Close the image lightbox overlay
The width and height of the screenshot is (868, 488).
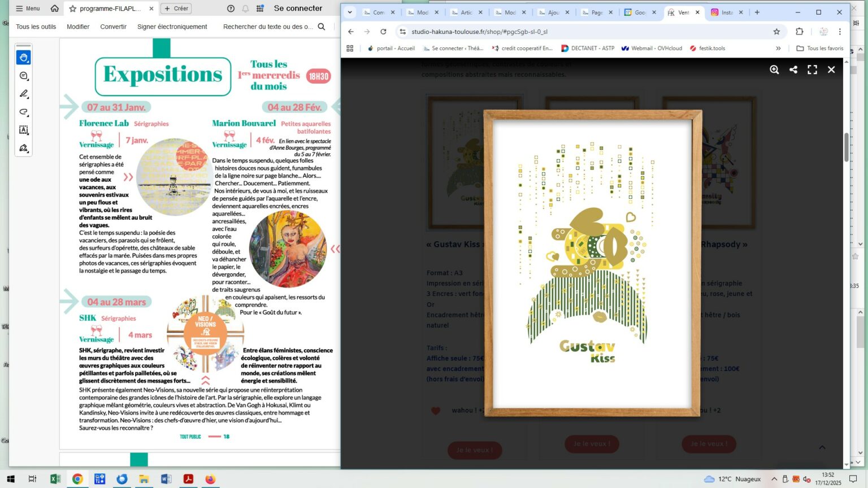[x=831, y=69]
